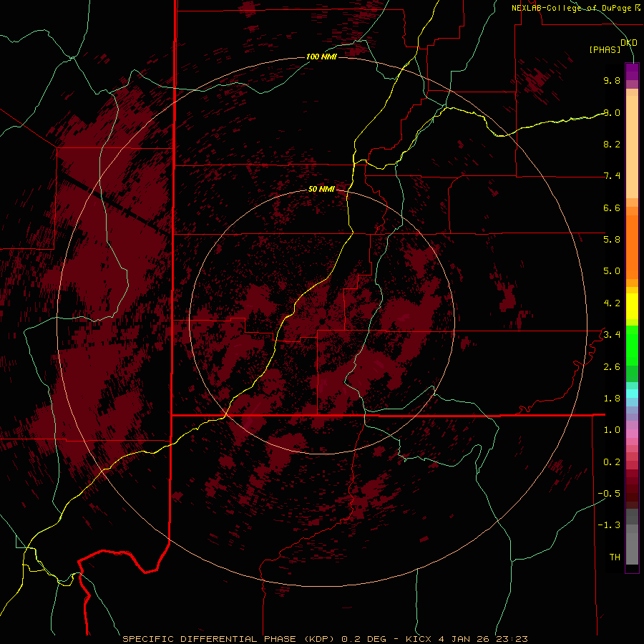Click the "SPECIFIC DIFFERENTIAL PHASE (KDP)" caption
This screenshot has height=644, width=644.
click(x=230, y=639)
